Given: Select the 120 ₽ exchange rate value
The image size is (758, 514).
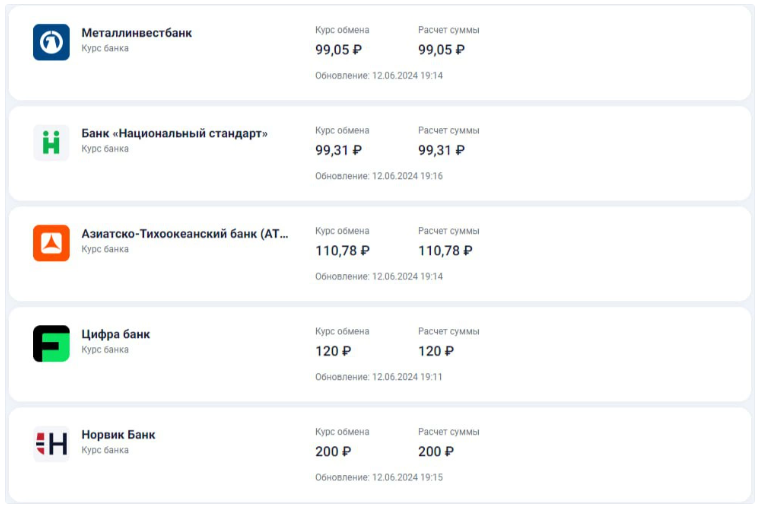Looking at the screenshot, I should click(333, 351).
